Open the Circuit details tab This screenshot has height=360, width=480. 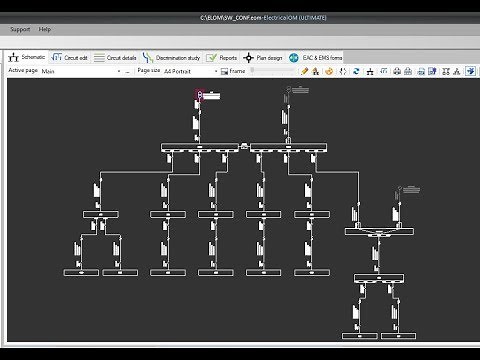pyautogui.click(x=115, y=58)
